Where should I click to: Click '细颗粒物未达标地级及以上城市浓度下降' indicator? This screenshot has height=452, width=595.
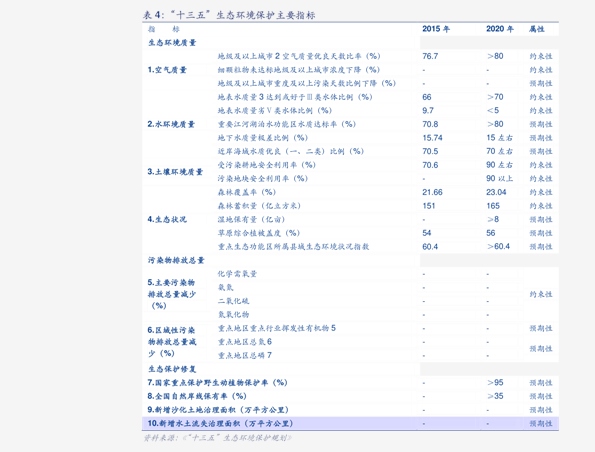click(x=299, y=70)
